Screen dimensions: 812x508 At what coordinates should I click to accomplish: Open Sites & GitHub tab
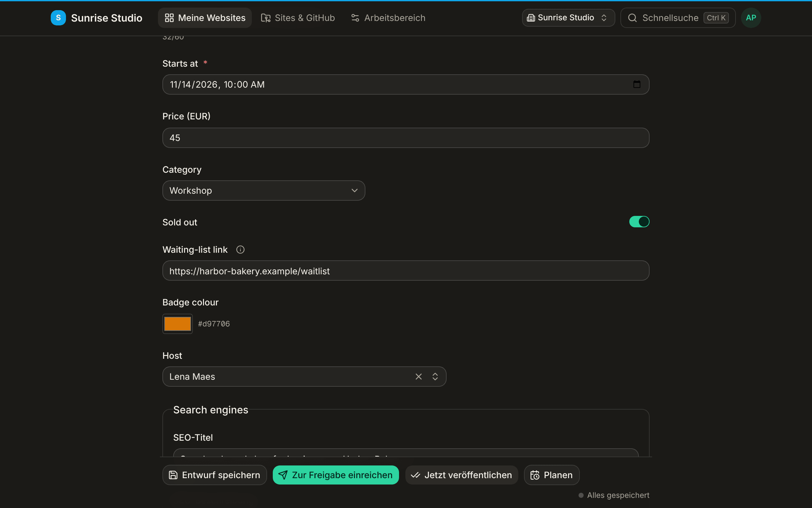[x=298, y=18]
